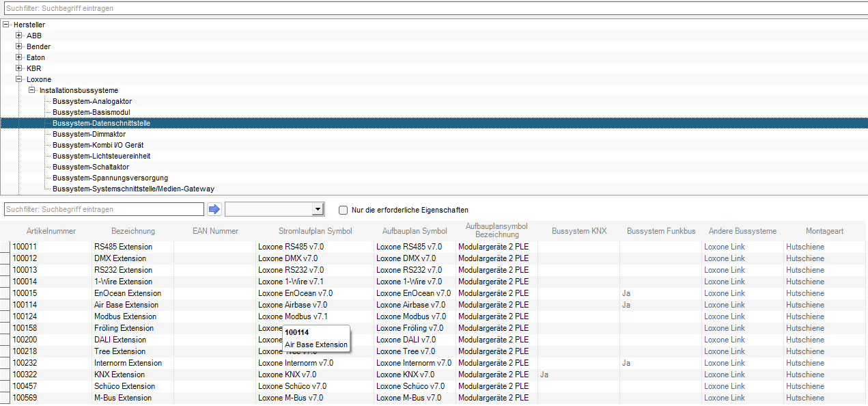Screen dimensions: 868x406
Task: Expand the ABB manufacturer node
Action: [19, 36]
